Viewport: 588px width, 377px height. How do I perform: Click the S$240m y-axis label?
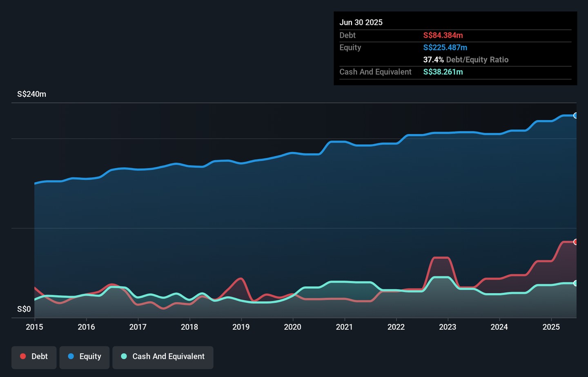coord(32,94)
